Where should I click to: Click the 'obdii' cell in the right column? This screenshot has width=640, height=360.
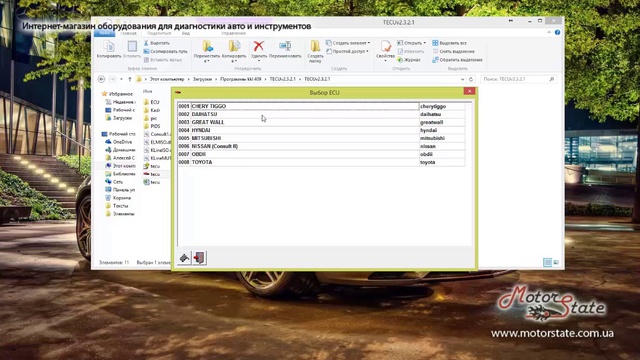pyautogui.click(x=442, y=154)
